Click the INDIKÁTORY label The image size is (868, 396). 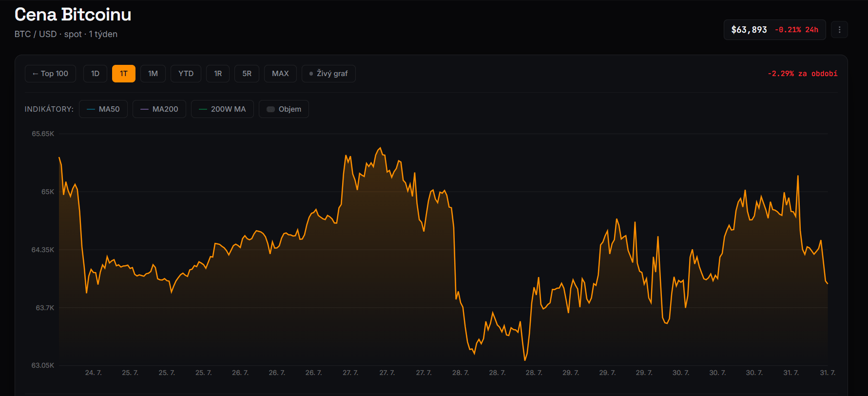click(x=49, y=109)
